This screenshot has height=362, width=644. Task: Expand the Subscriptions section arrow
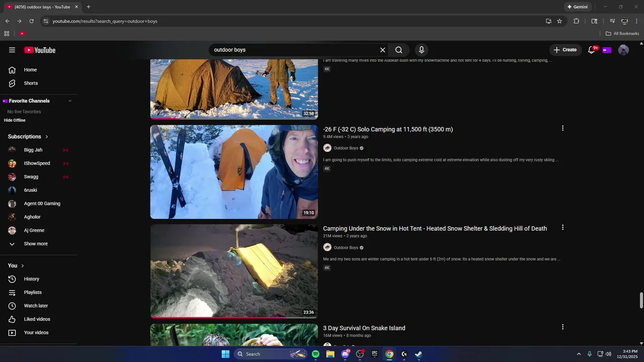47,137
